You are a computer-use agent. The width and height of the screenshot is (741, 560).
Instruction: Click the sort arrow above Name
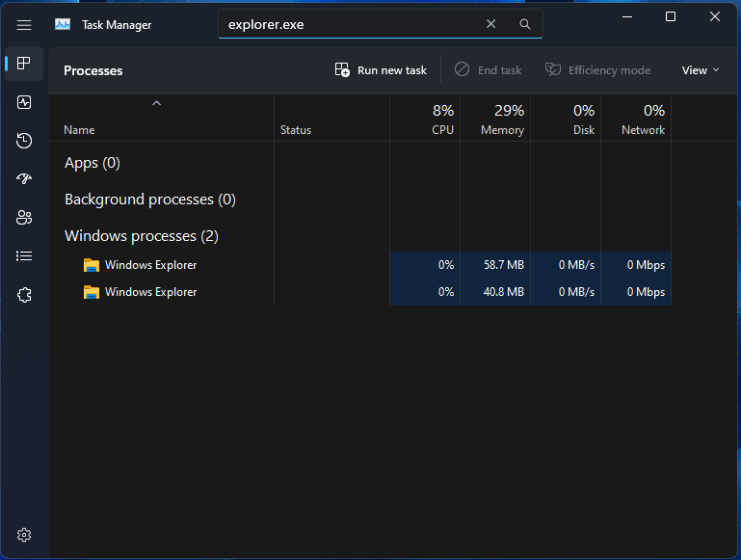156,103
